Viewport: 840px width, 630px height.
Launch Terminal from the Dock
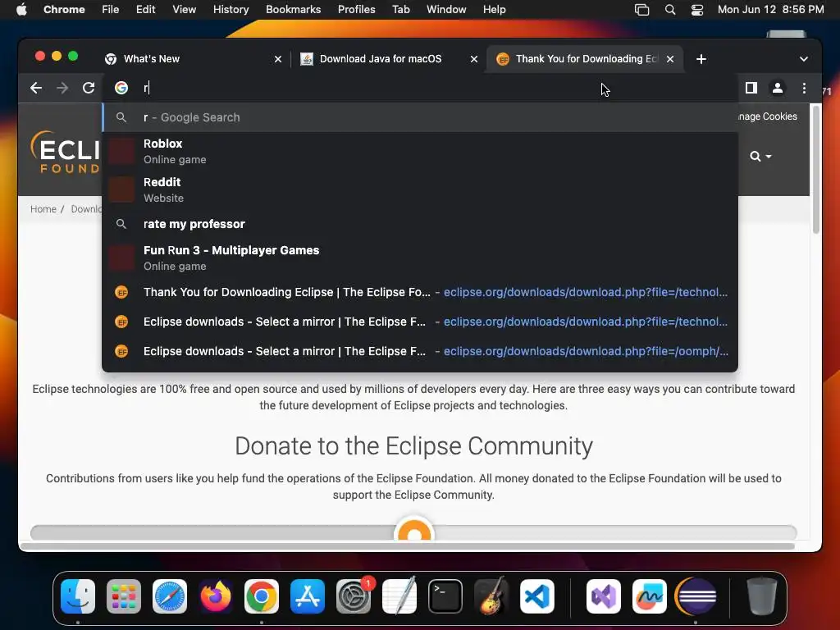click(445, 596)
